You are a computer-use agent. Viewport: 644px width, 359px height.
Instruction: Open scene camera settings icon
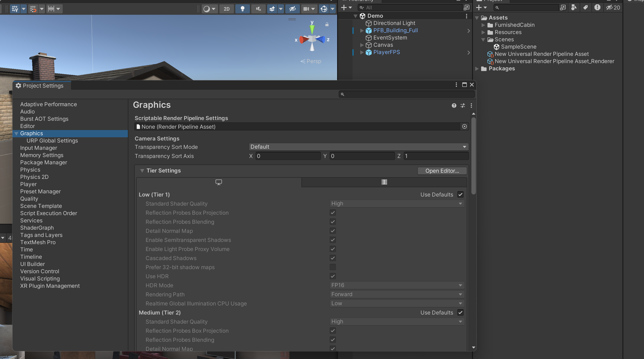[x=306, y=9]
